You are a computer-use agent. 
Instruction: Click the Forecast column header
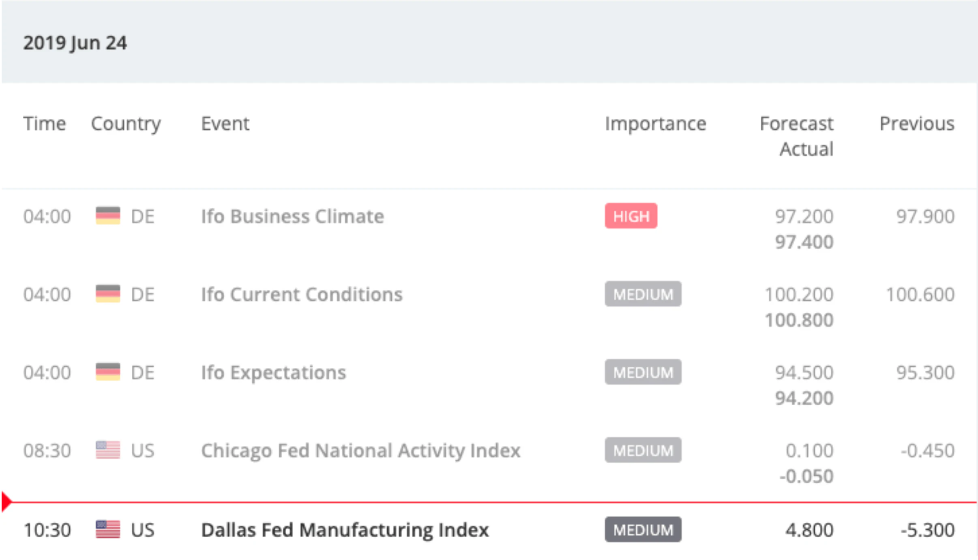point(796,124)
